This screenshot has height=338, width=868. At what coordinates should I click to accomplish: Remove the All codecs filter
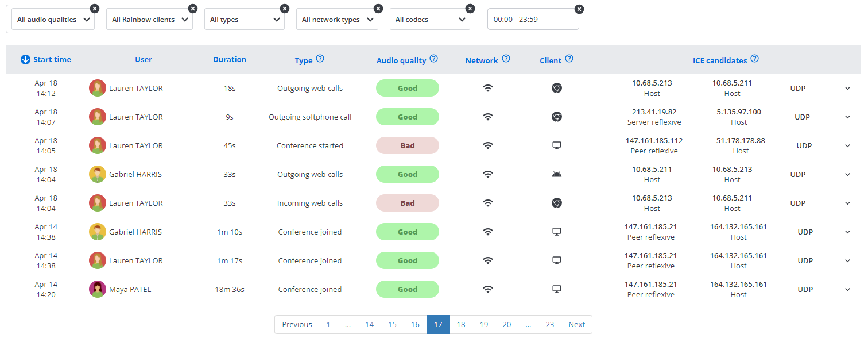coord(470,9)
